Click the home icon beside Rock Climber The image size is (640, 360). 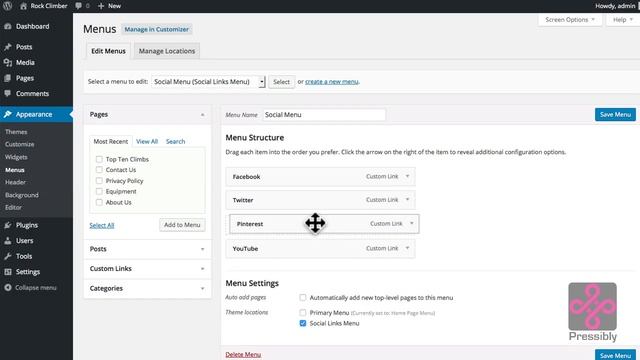23,6
